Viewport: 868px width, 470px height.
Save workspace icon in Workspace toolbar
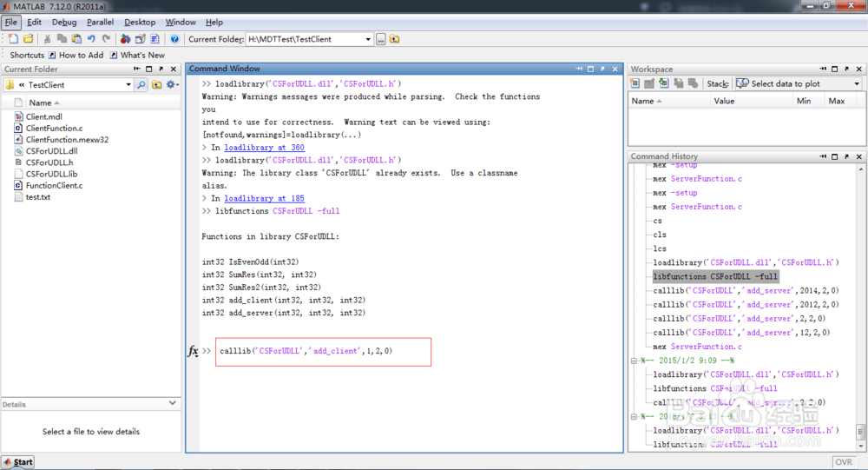point(678,83)
